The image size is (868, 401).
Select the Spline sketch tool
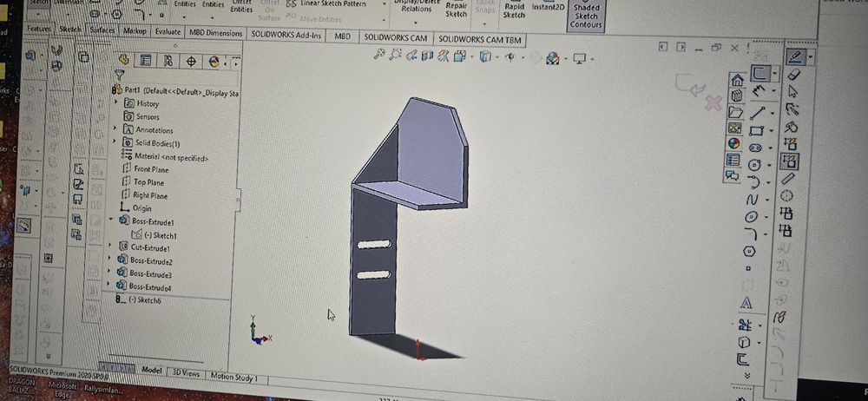coord(753,200)
